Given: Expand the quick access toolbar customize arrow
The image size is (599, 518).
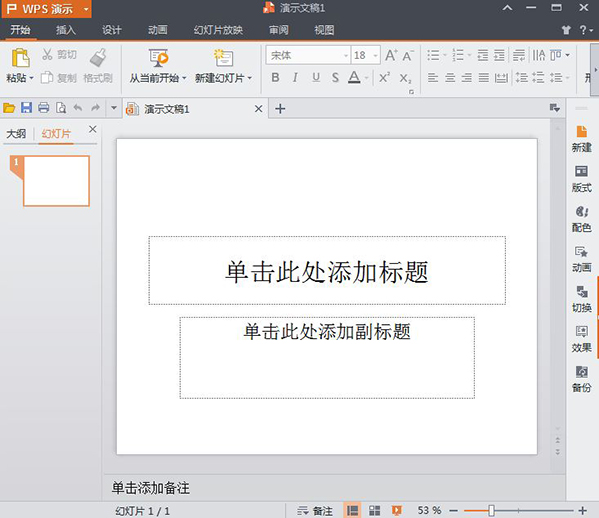Looking at the screenshot, I should 114,108.
